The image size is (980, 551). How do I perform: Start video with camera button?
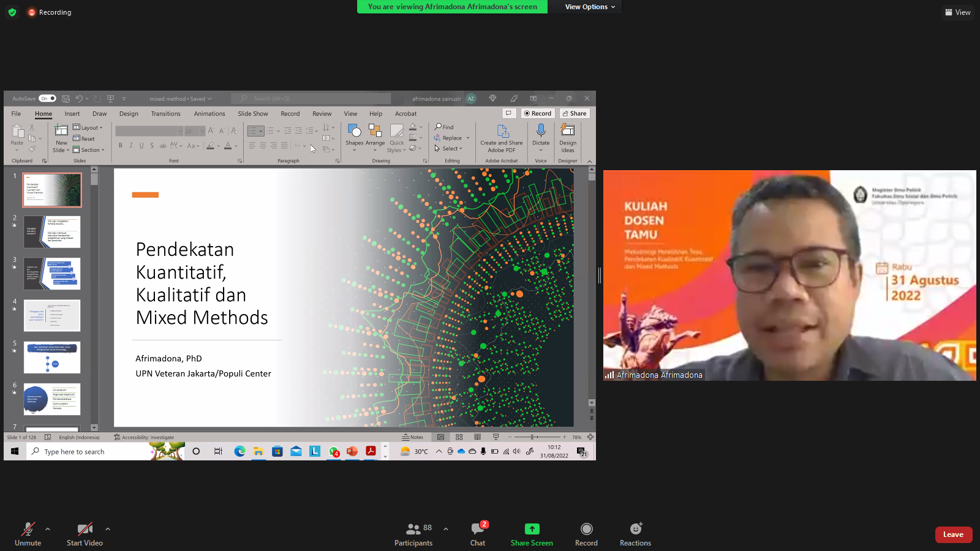pos(85,529)
